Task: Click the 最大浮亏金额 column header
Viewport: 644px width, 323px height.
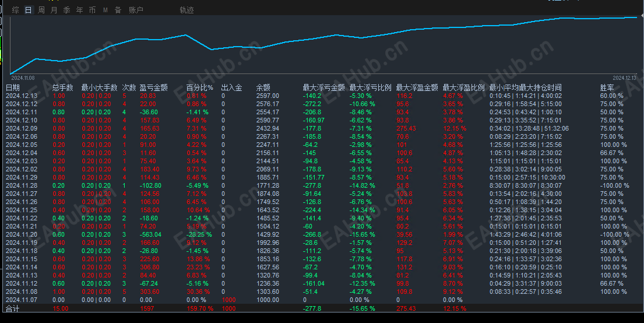Action: (323, 87)
